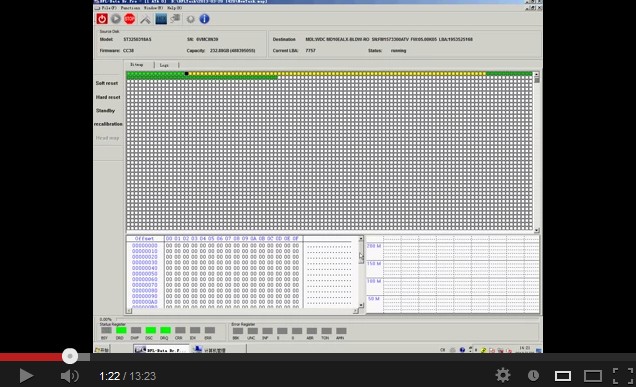Viewport: 636px width, 387px height.
Task: Open the Window(W) menu
Action: click(153, 8)
